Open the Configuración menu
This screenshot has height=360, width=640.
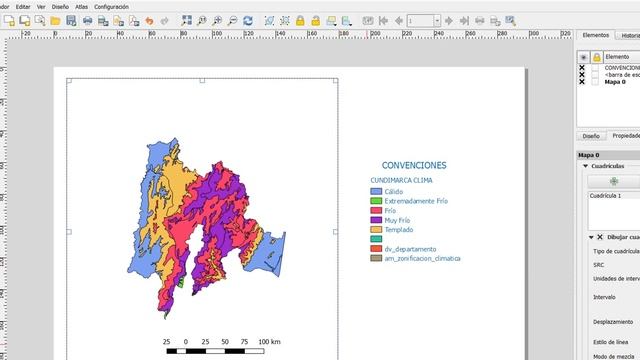111,7
